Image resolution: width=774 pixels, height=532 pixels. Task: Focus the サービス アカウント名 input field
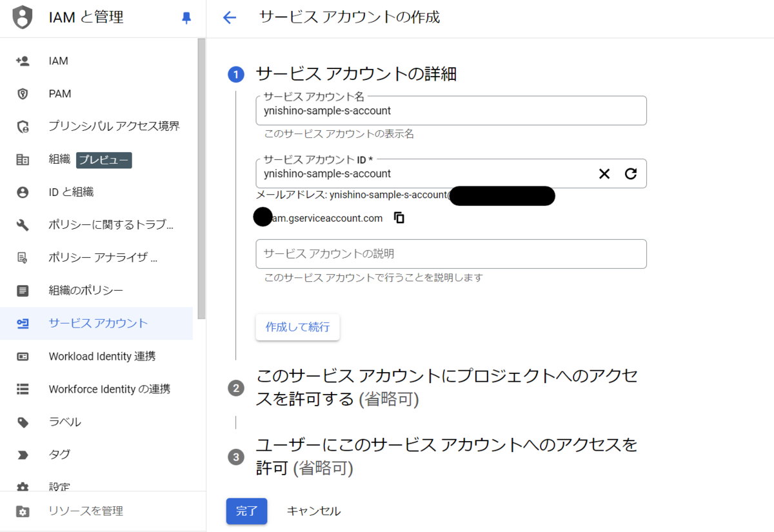click(x=451, y=111)
